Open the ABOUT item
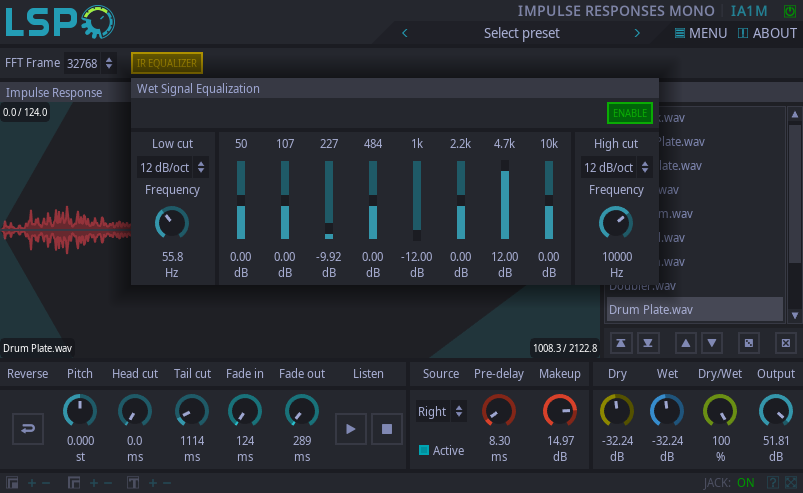Viewport: 803px width, 493px height. 767,33
